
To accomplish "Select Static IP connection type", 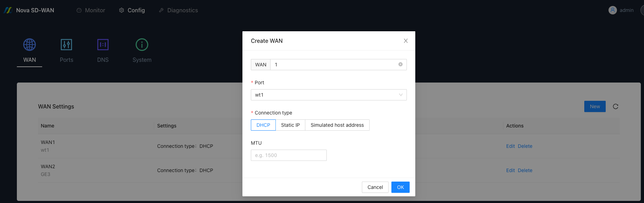I will click(x=290, y=125).
